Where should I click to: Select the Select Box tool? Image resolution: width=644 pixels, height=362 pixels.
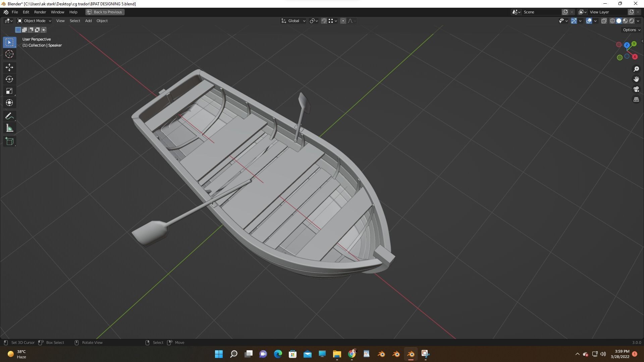9,42
